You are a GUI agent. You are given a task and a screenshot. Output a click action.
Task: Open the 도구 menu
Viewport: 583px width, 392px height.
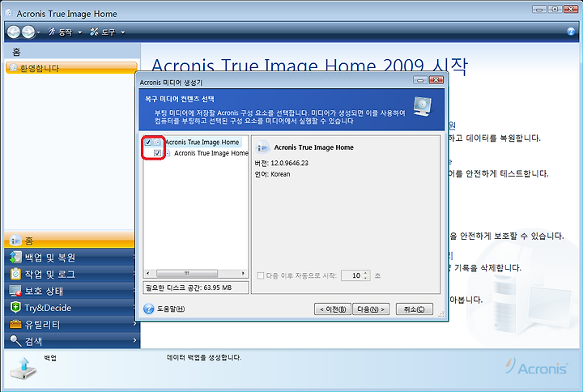click(108, 32)
